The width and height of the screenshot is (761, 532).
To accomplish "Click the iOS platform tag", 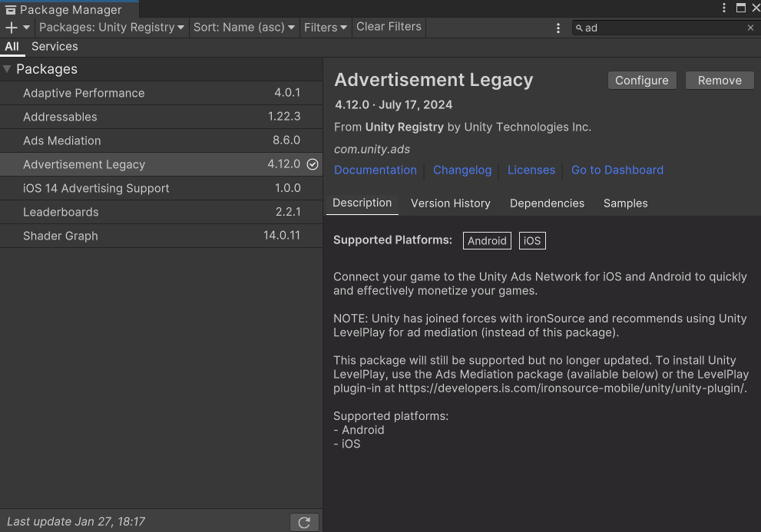I will point(532,241).
